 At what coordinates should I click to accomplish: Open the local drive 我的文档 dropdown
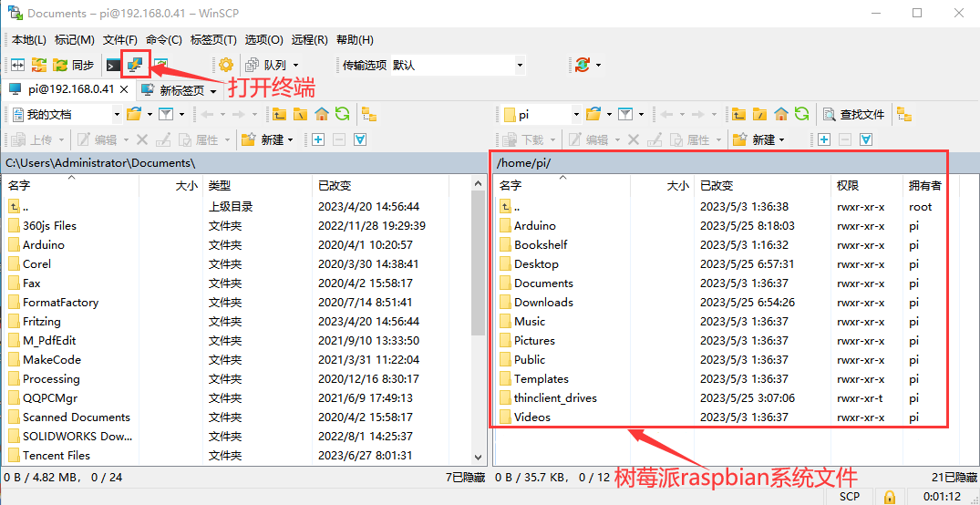click(116, 114)
